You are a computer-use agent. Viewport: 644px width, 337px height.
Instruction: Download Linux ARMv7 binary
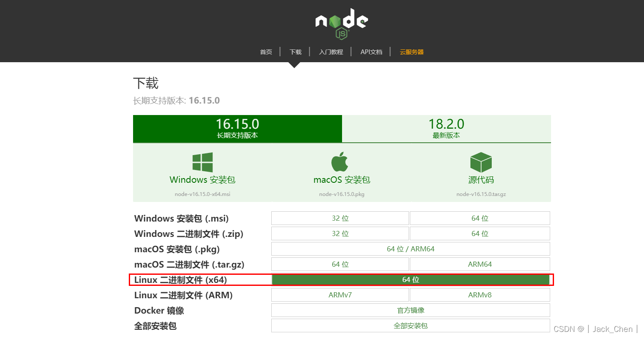pyautogui.click(x=340, y=295)
